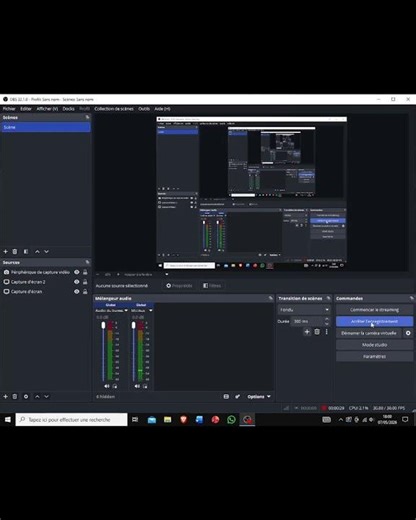Stop recording with Arrêter l'enregistrement button

click(374, 321)
